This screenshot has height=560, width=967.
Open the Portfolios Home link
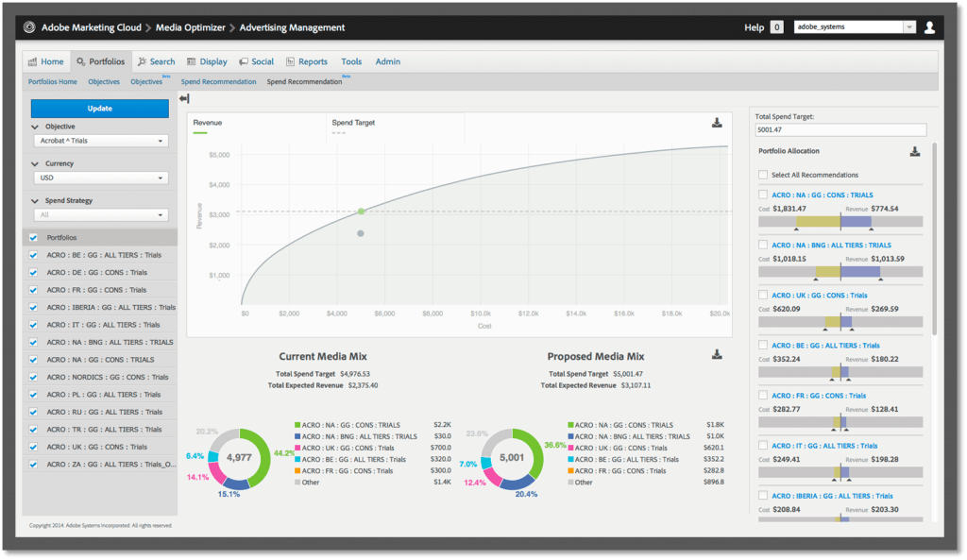53,81
